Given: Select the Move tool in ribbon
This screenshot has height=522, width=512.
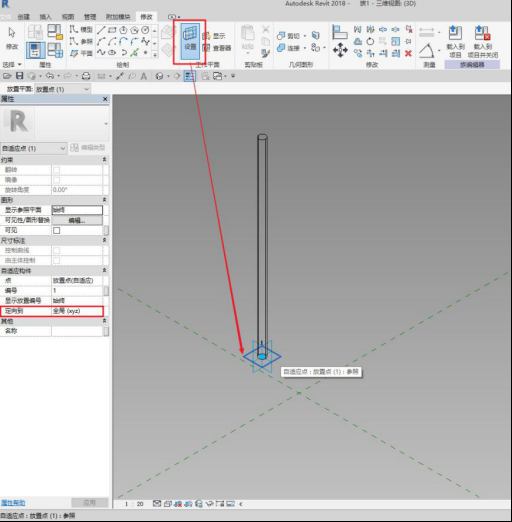Looking at the screenshot, I should coord(340,50).
